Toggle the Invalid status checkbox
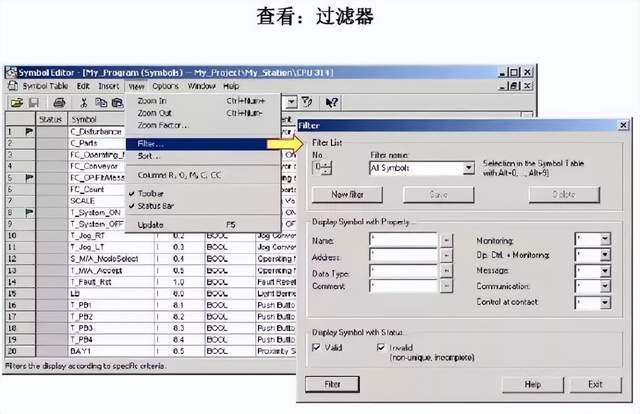 tap(381, 347)
